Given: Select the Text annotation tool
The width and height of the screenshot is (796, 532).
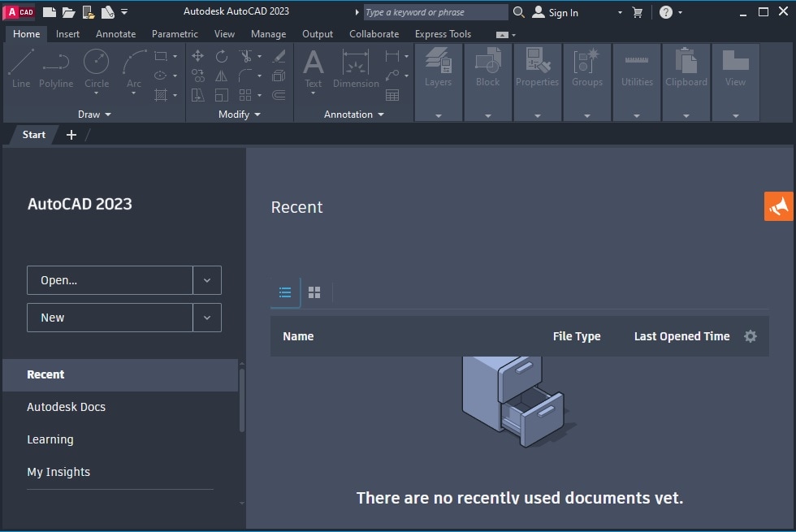Looking at the screenshot, I should click(x=314, y=70).
